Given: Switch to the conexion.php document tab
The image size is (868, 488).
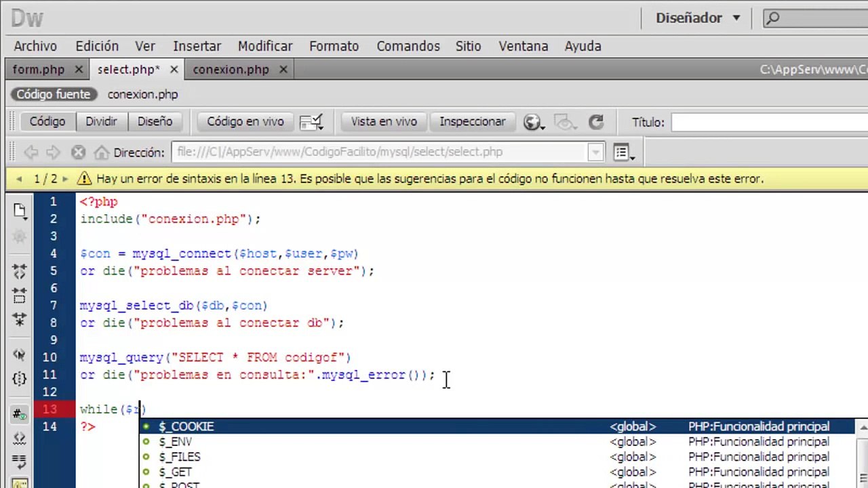Looking at the screenshot, I should (x=231, y=70).
